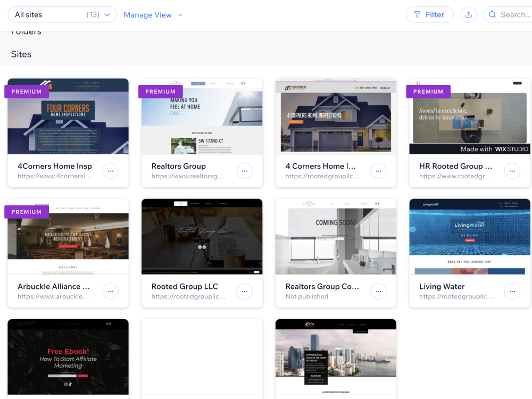The height and width of the screenshot is (399, 532).
Task: Click the Premium badge on Arbuckle Alliance
Action: (x=27, y=212)
